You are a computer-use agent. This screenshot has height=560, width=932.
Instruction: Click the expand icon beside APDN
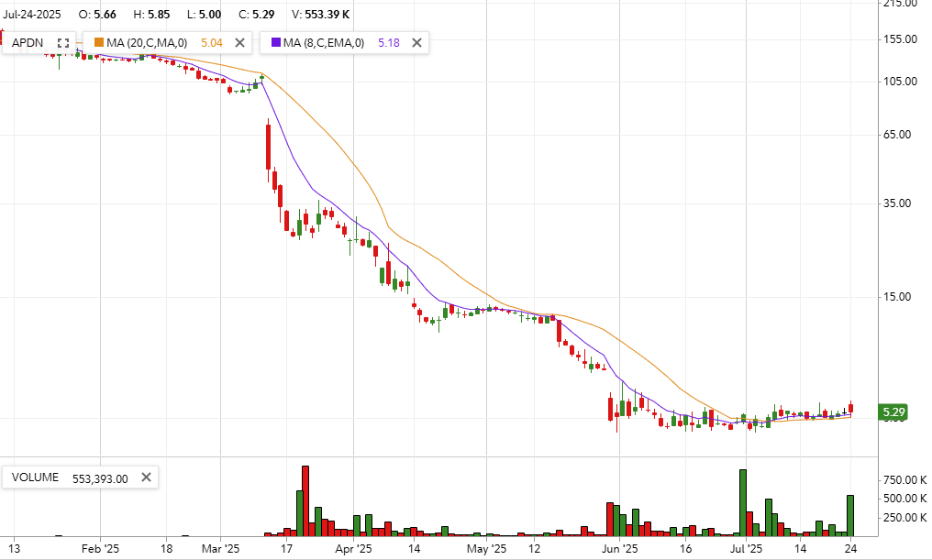coord(63,43)
